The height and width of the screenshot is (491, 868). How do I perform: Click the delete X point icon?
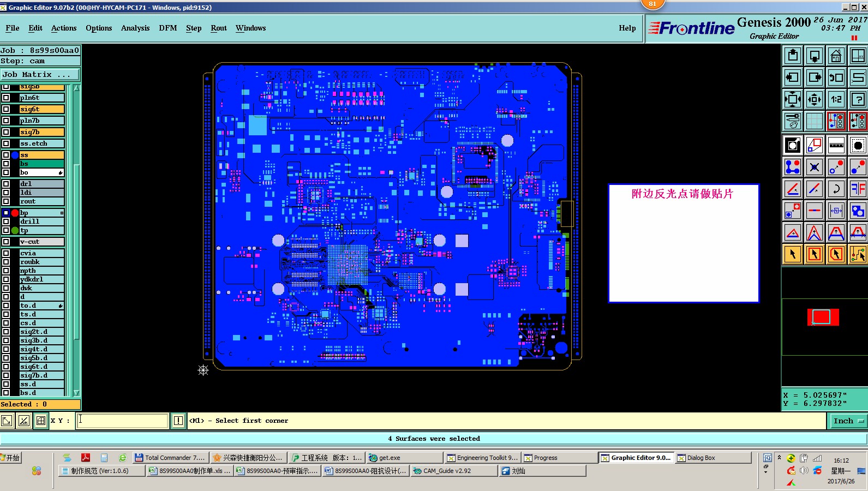[x=815, y=167]
